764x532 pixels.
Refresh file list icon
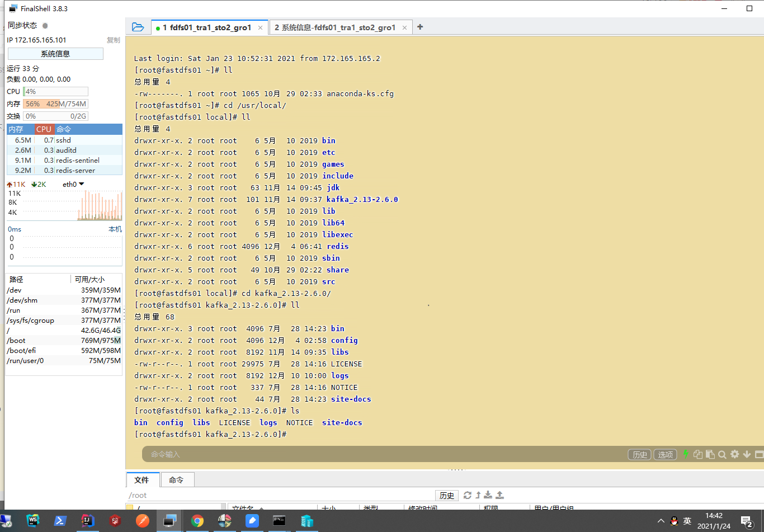[x=468, y=495]
